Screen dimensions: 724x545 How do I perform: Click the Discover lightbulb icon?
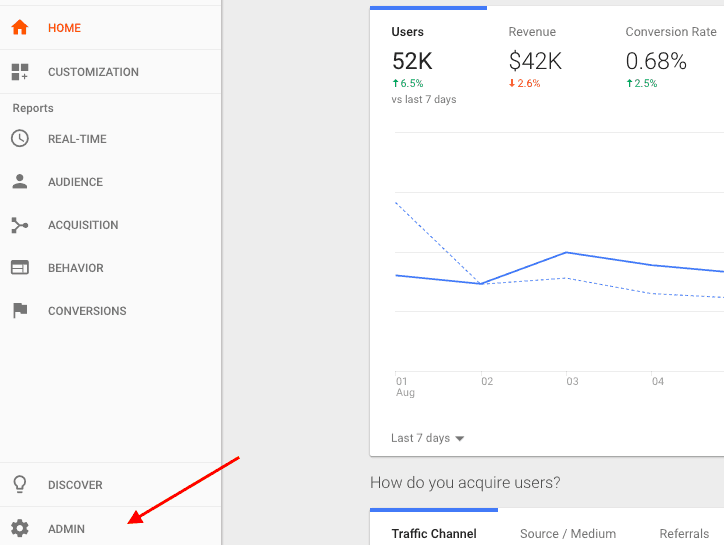(20, 485)
